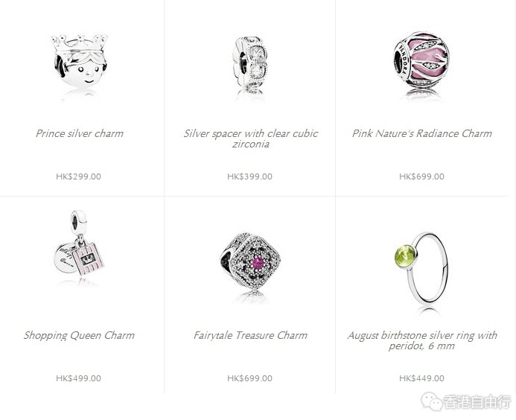This screenshot has height=420, width=516.
Task: Click the HK$299.00 price of Prince charm
Action: tap(78, 176)
